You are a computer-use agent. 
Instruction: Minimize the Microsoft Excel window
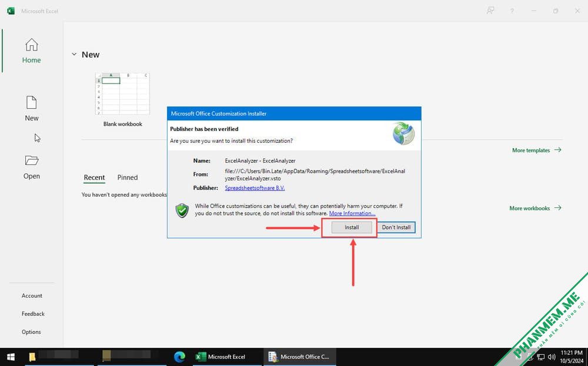tap(534, 11)
